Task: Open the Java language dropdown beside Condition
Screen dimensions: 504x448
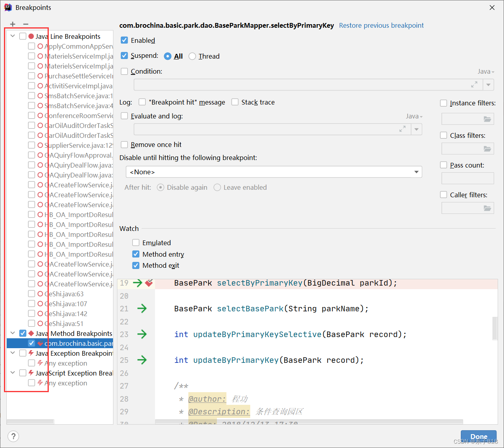Action: pyautogui.click(x=485, y=71)
